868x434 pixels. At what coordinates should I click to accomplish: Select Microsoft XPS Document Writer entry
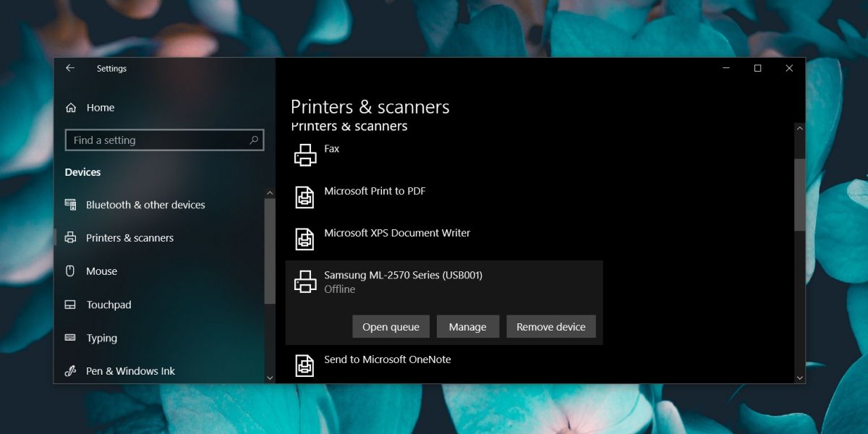click(x=444, y=239)
